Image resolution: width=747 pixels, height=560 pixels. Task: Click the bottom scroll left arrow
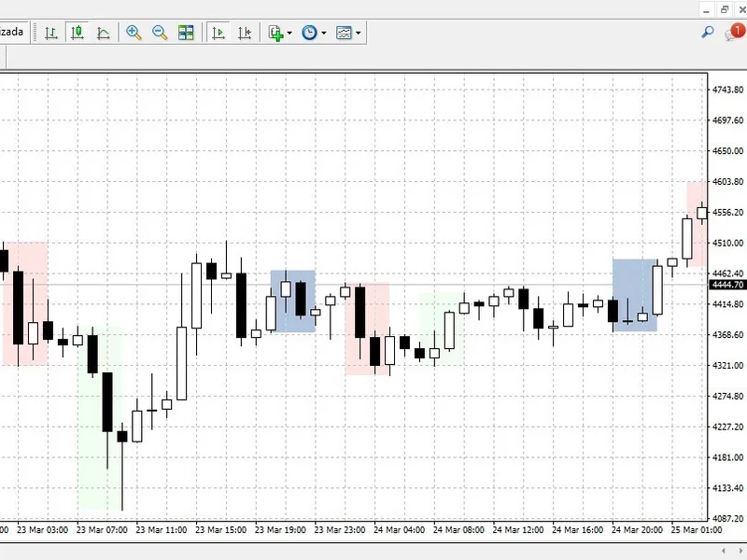724,551
